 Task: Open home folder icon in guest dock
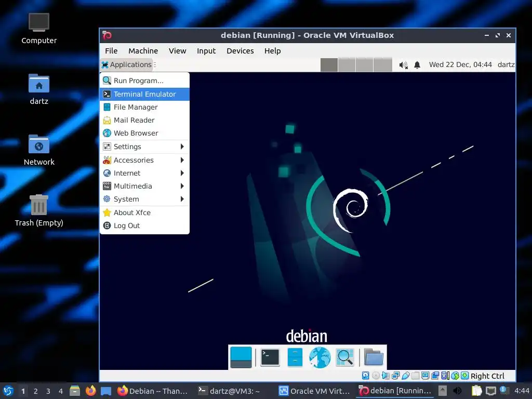374,357
